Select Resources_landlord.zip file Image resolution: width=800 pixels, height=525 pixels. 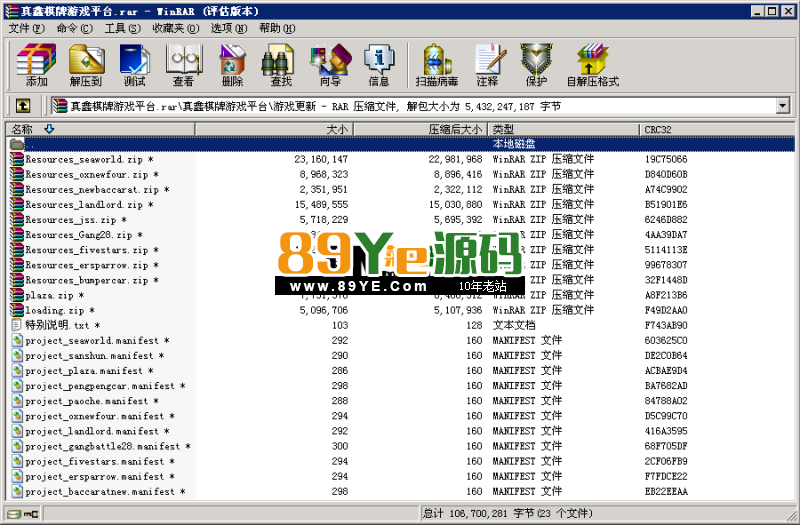click(89, 205)
